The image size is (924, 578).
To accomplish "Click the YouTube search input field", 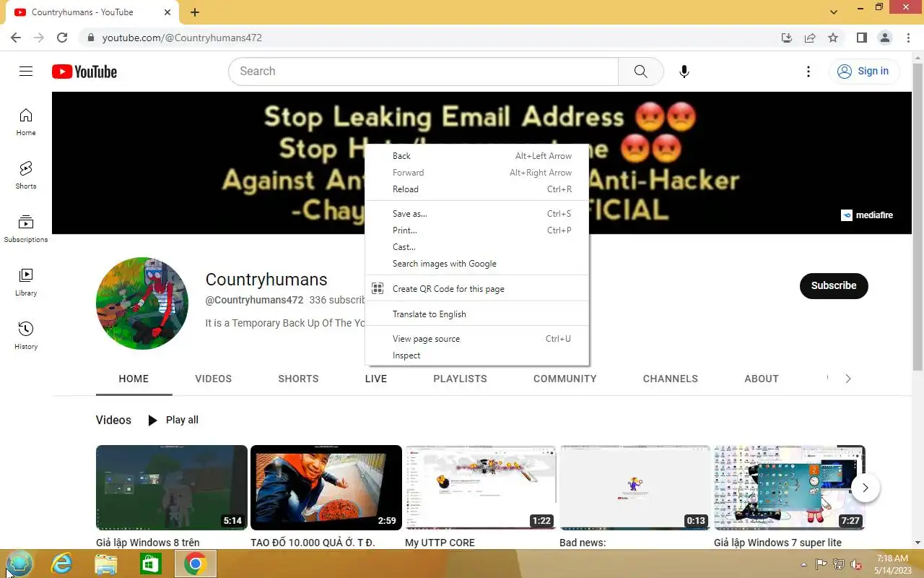I will [423, 71].
